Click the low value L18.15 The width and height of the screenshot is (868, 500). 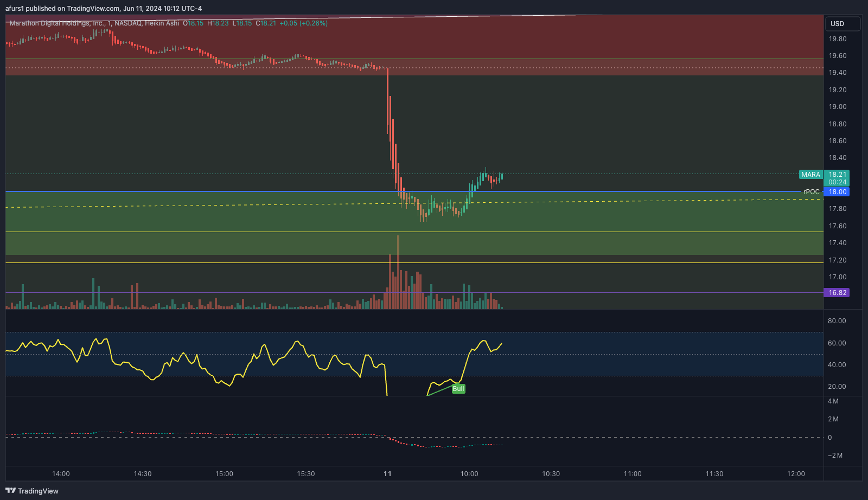[x=242, y=23]
